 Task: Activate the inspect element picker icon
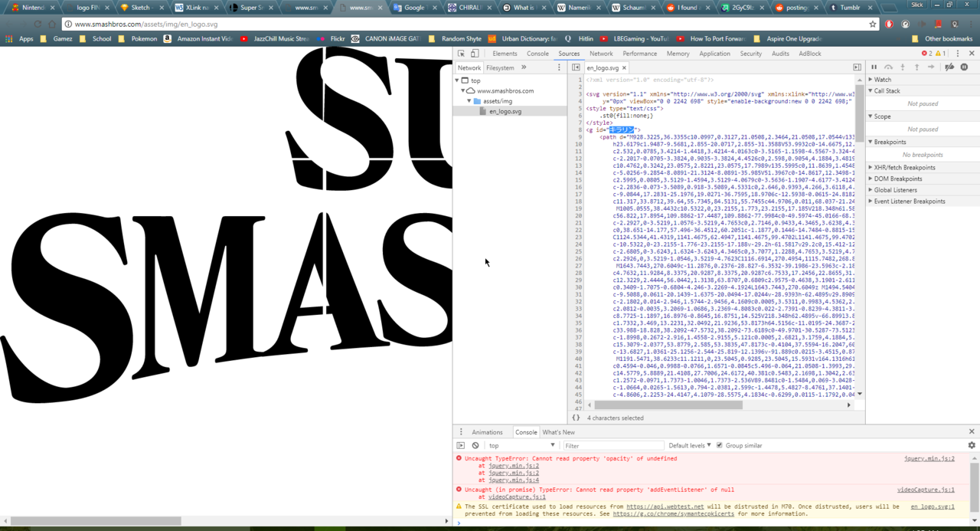click(461, 54)
